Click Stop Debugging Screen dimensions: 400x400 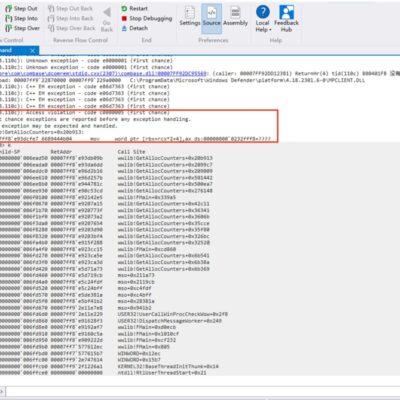[x=147, y=18]
